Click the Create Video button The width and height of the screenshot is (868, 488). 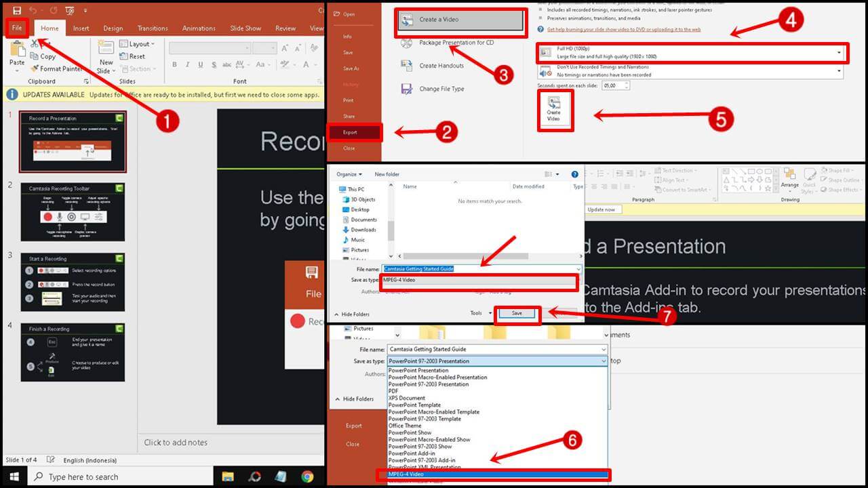pos(554,110)
